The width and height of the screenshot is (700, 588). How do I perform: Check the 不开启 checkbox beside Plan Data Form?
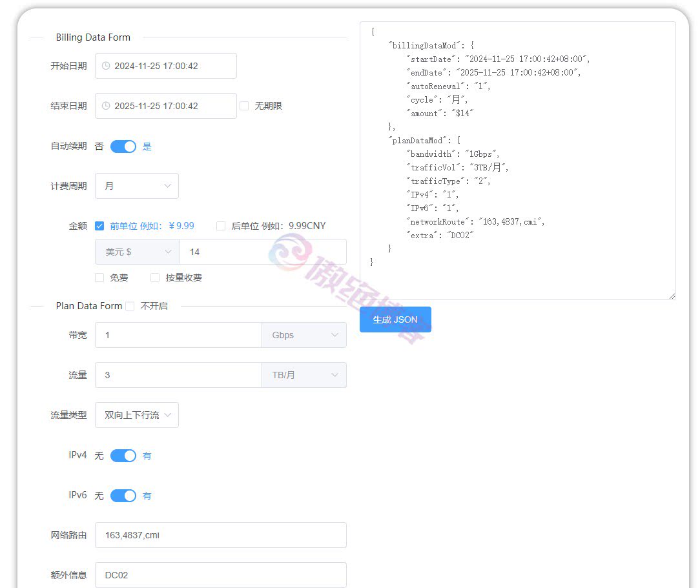click(x=130, y=306)
